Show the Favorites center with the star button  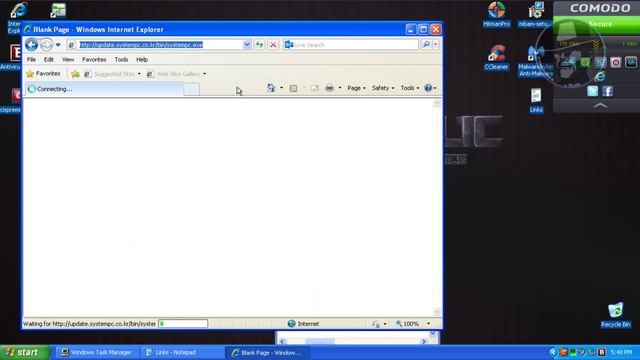[x=43, y=74]
